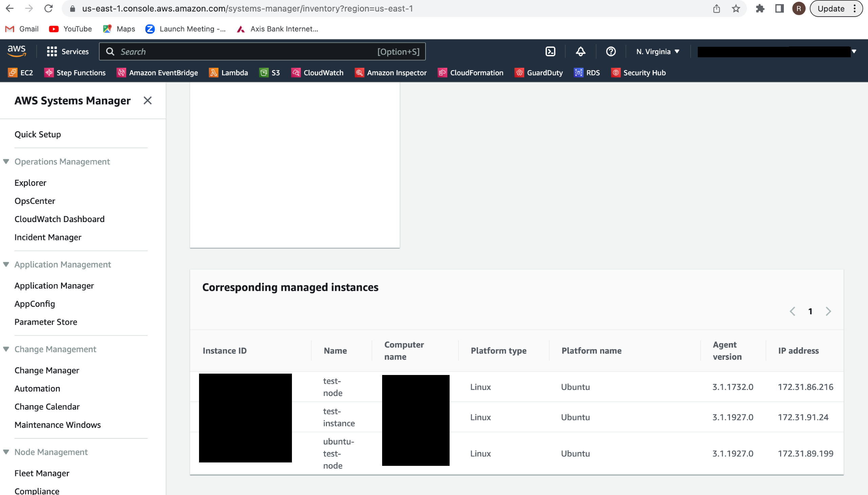Open Automation in the sidebar
868x495 pixels.
[x=37, y=389]
